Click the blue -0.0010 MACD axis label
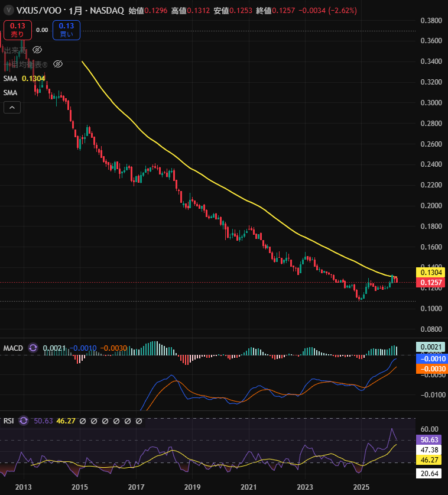This screenshot has width=448, height=495. click(x=431, y=358)
